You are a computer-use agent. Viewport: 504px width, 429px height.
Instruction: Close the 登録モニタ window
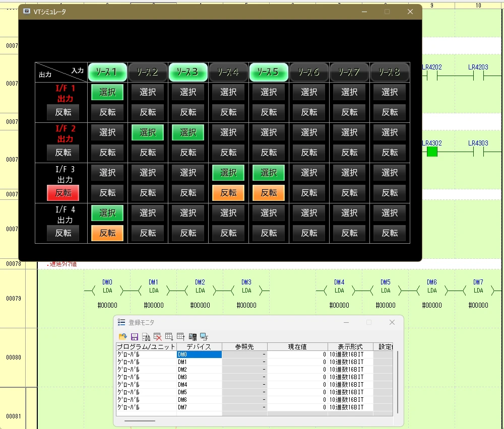[392, 322]
